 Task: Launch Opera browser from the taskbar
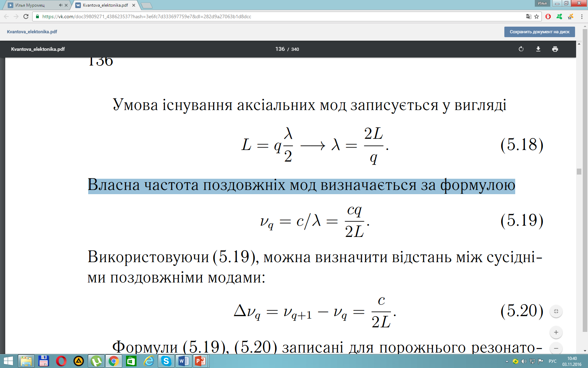point(61,361)
